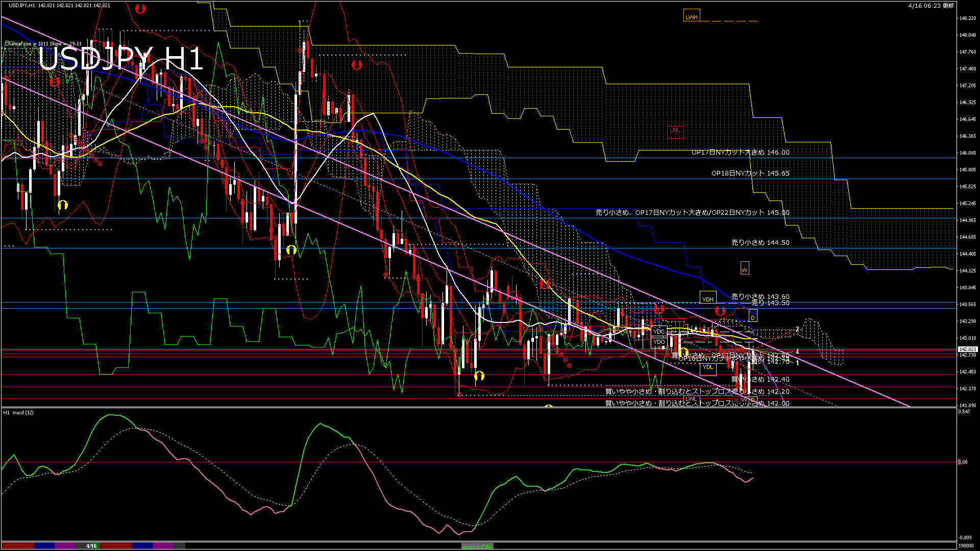Viewport: 980px width, 551px height.
Task: Click the 0.00 MACD zero level label
Action: click(963, 462)
